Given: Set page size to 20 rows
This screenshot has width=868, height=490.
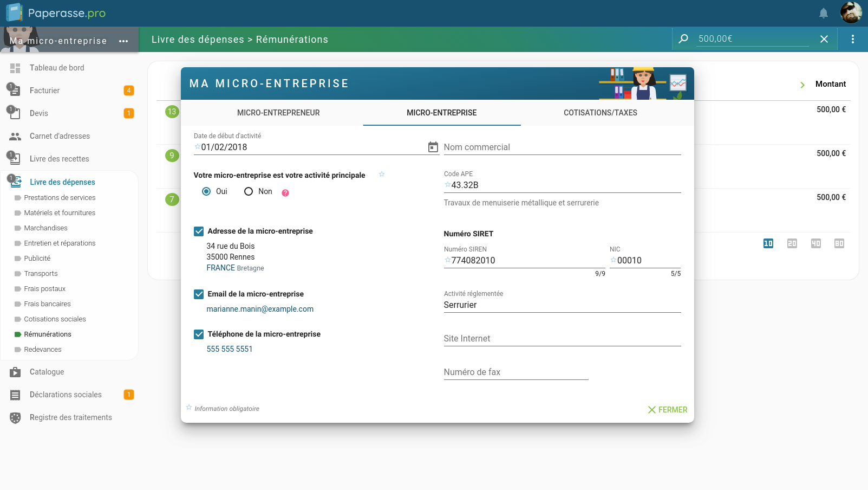Looking at the screenshot, I should point(792,243).
